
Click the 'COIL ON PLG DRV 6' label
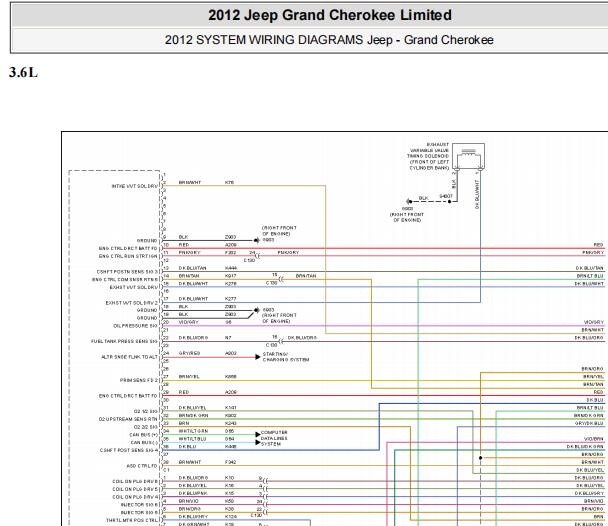tap(135, 481)
